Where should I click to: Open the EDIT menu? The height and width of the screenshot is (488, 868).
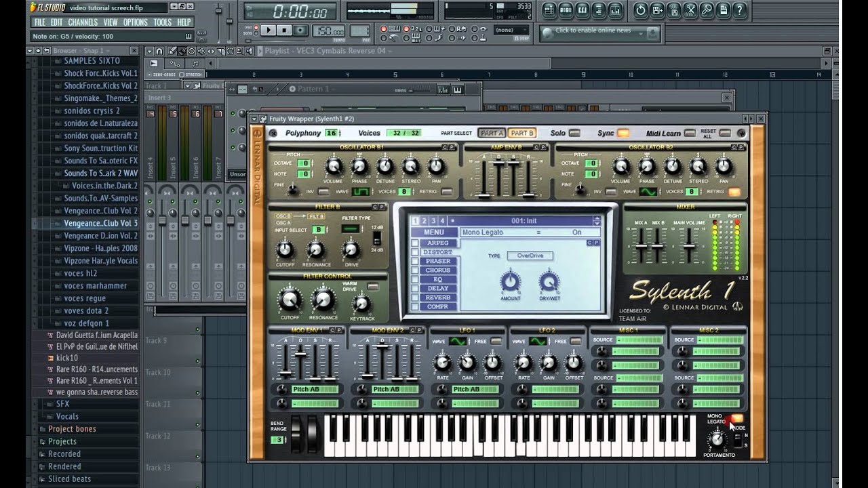pyautogui.click(x=56, y=22)
